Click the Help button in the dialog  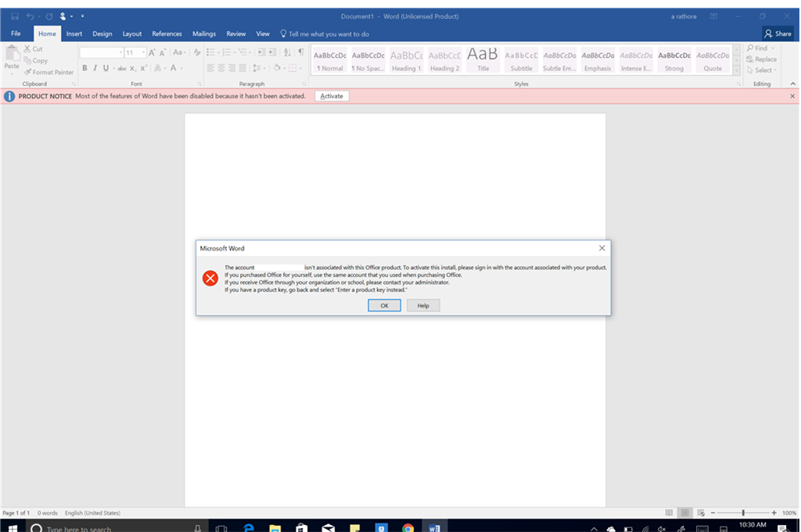tap(423, 306)
